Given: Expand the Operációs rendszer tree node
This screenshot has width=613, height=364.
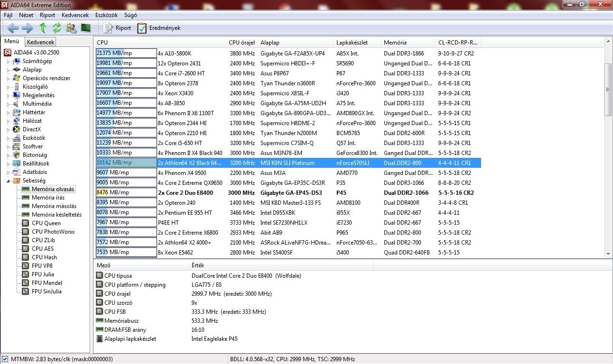Looking at the screenshot, I should (x=8, y=78).
